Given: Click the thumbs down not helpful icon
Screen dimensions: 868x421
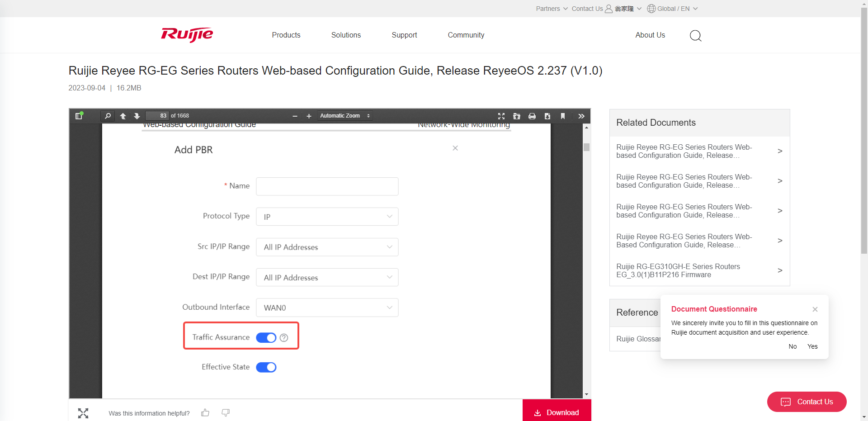Looking at the screenshot, I should point(226,412).
